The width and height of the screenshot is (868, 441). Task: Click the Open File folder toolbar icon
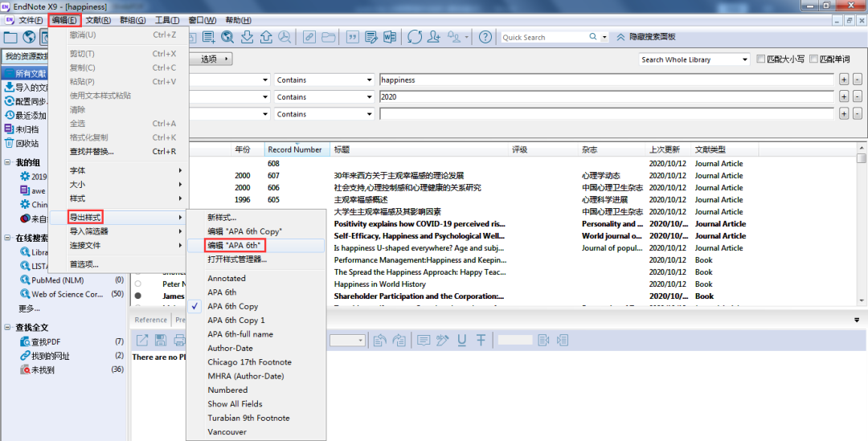[328, 37]
